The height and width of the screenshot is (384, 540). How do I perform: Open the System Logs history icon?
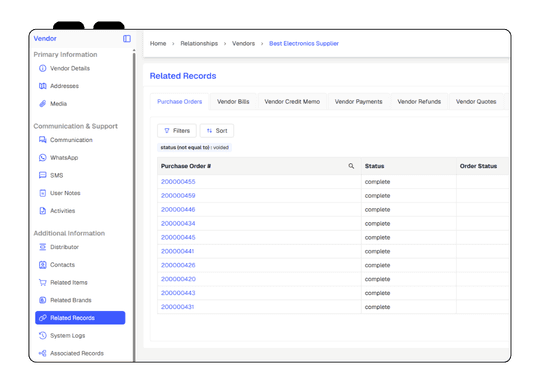click(x=42, y=335)
